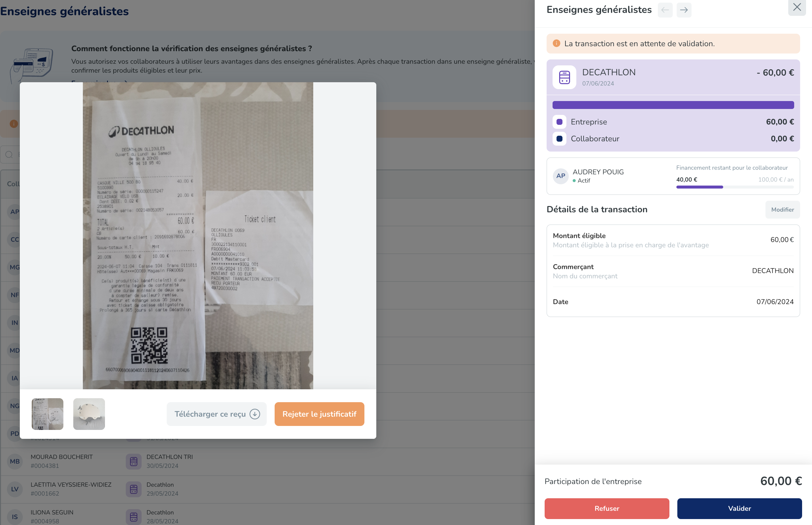Click Rejeter le justificatif button

coord(319,414)
